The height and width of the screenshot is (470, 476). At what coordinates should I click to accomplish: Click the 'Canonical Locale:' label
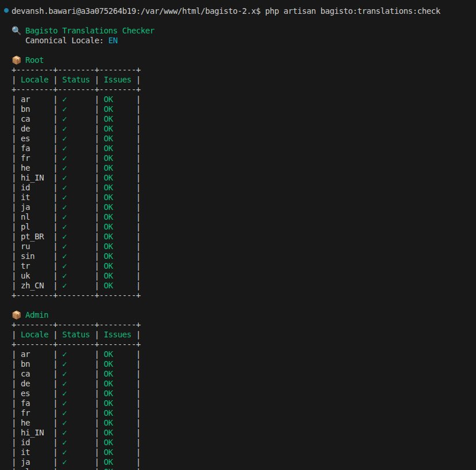pyautogui.click(x=65, y=40)
